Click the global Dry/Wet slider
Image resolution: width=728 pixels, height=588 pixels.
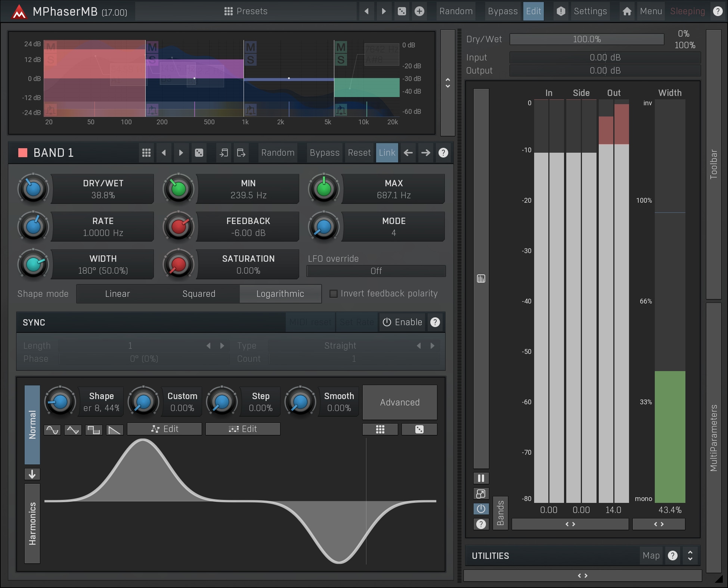point(586,39)
